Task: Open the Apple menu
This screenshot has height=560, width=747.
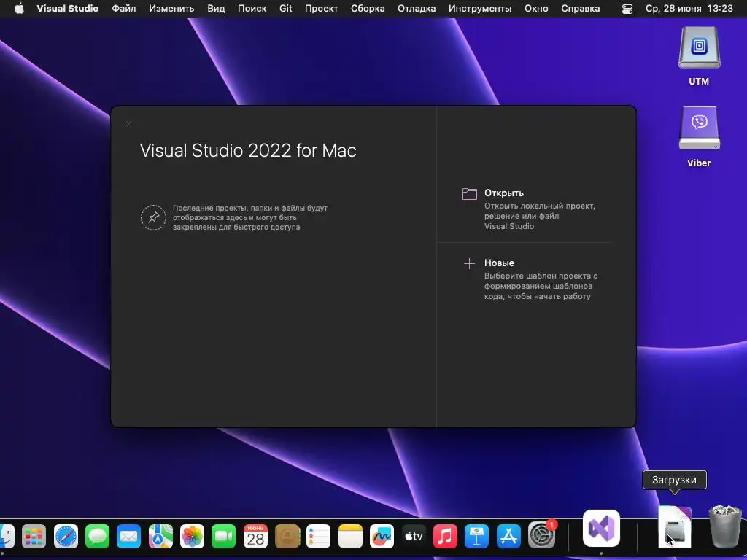Action: [x=19, y=8]
